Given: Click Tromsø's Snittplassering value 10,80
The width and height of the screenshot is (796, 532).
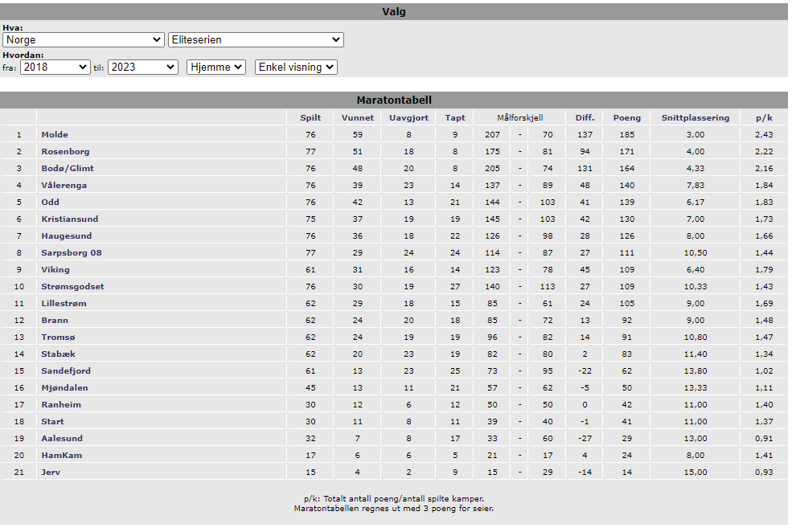Looking at the screenshot, I should (695, 337).
